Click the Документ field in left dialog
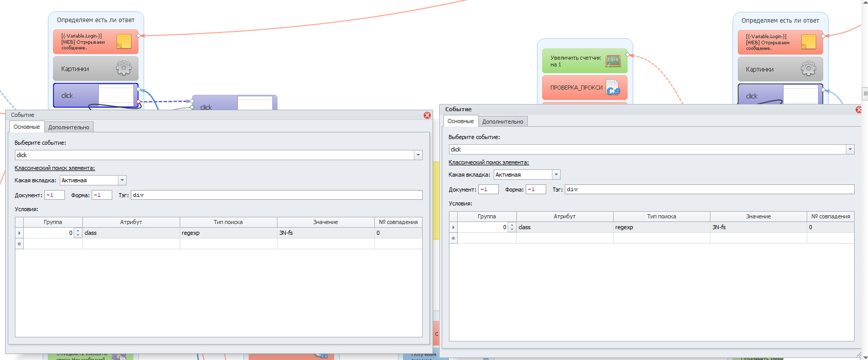The image size is (868, 360). tap(55, 195)
